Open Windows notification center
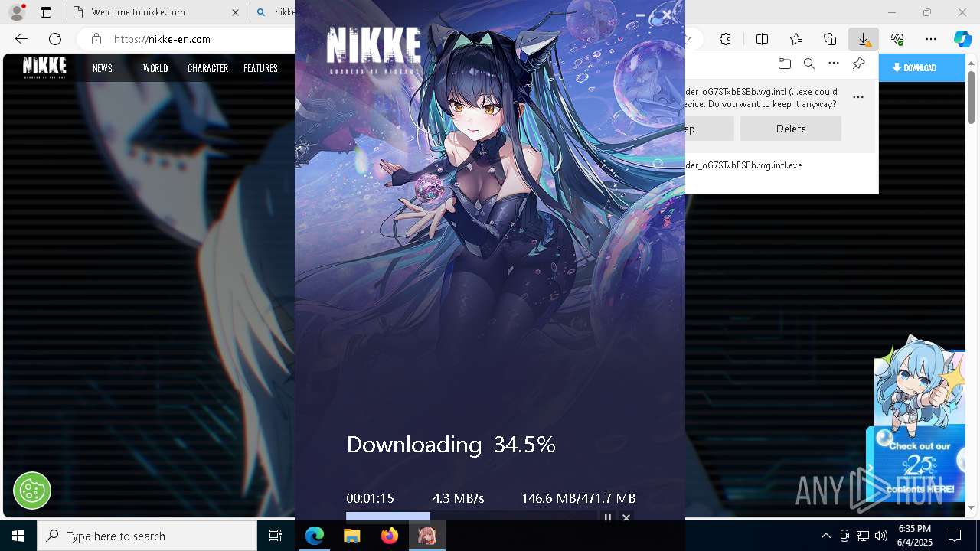This screenshot has height=551, width=980. 955,536
